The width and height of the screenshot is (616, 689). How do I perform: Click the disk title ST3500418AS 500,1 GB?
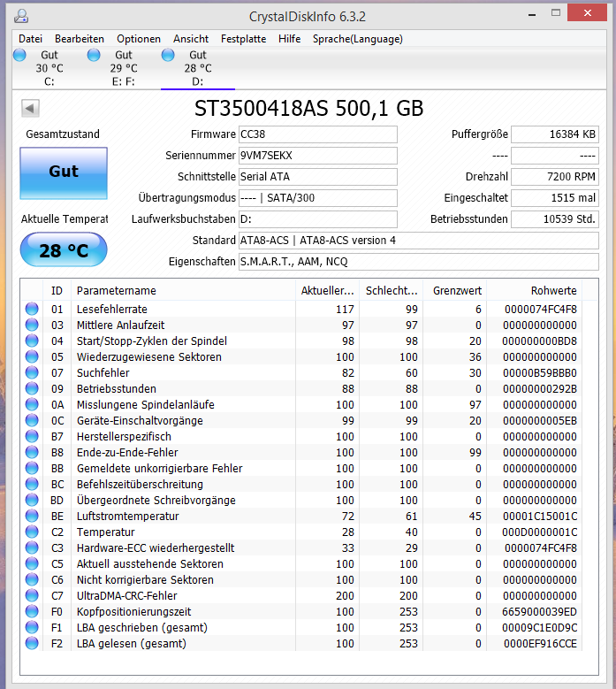[308, 108]
